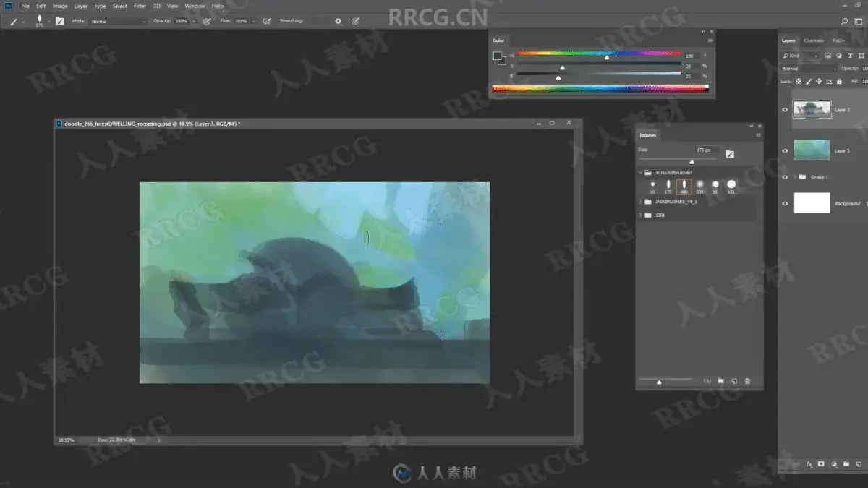Open the Flow slider arrow

click(254, 21)
